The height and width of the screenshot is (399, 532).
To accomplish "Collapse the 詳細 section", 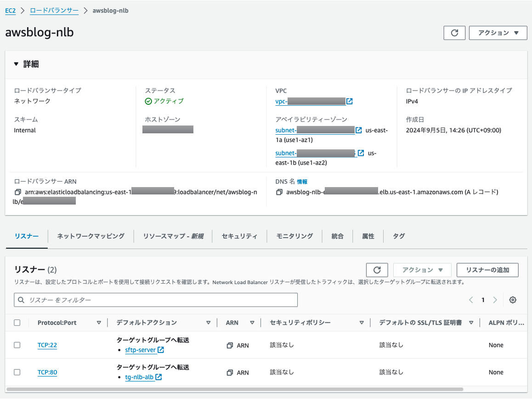I will point(16,64).
